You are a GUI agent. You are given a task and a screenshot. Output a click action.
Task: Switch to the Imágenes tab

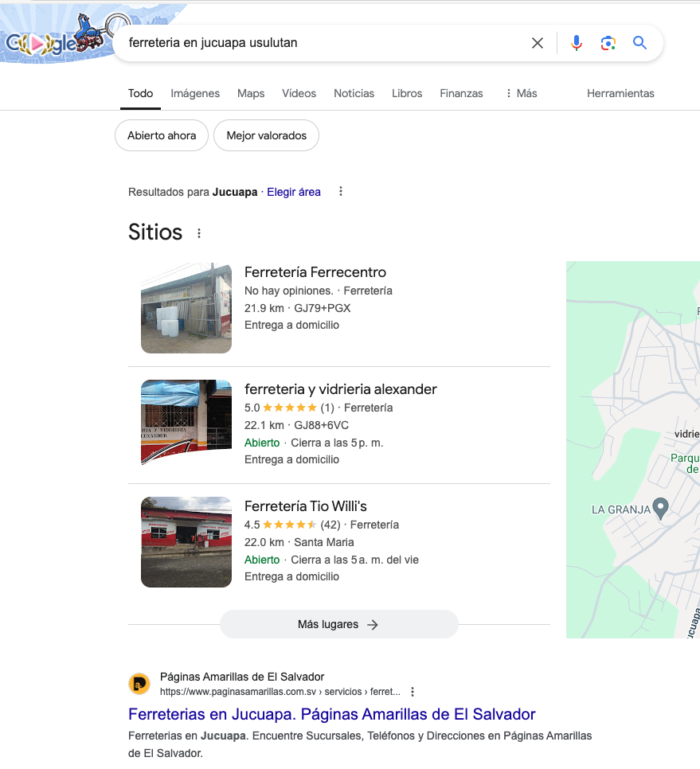point(195,93)
